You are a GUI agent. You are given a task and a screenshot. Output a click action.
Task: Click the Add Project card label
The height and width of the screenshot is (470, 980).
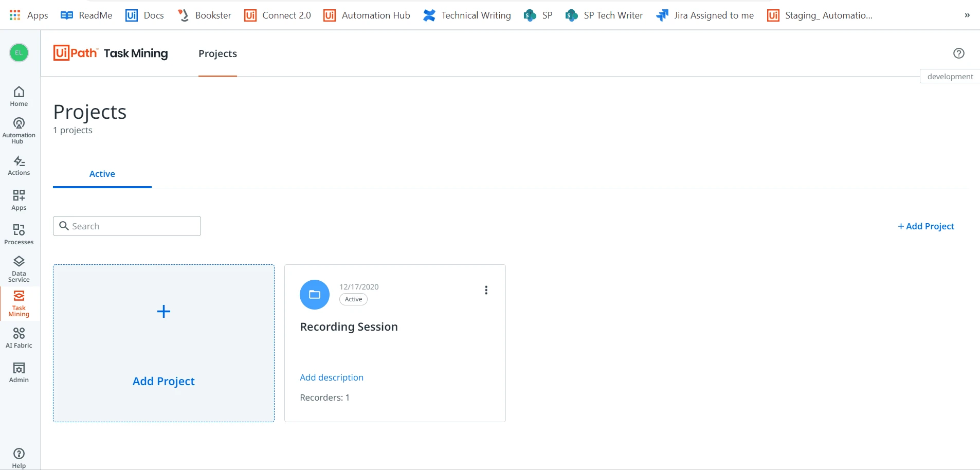click(164, 381)
